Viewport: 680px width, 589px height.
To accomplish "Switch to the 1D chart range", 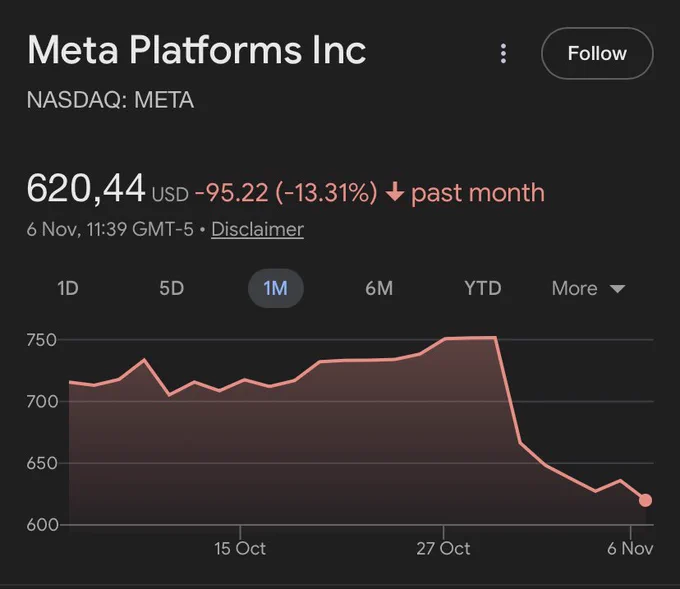I will (68, 289).
